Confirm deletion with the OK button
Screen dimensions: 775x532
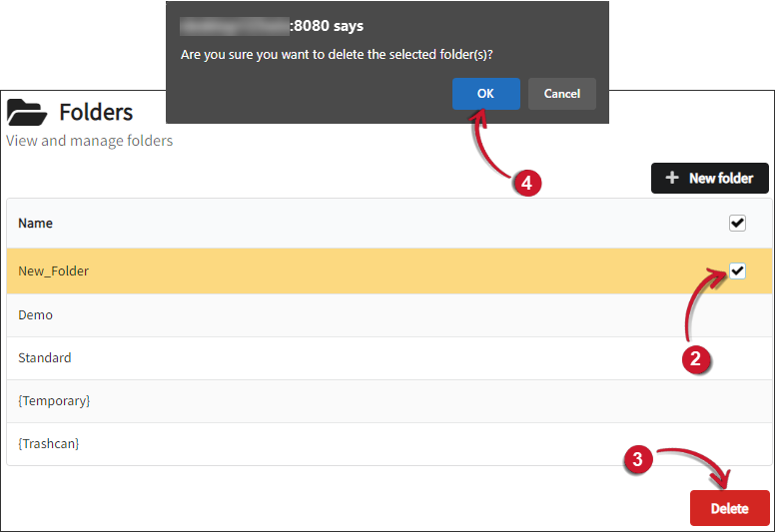point(485,94)
